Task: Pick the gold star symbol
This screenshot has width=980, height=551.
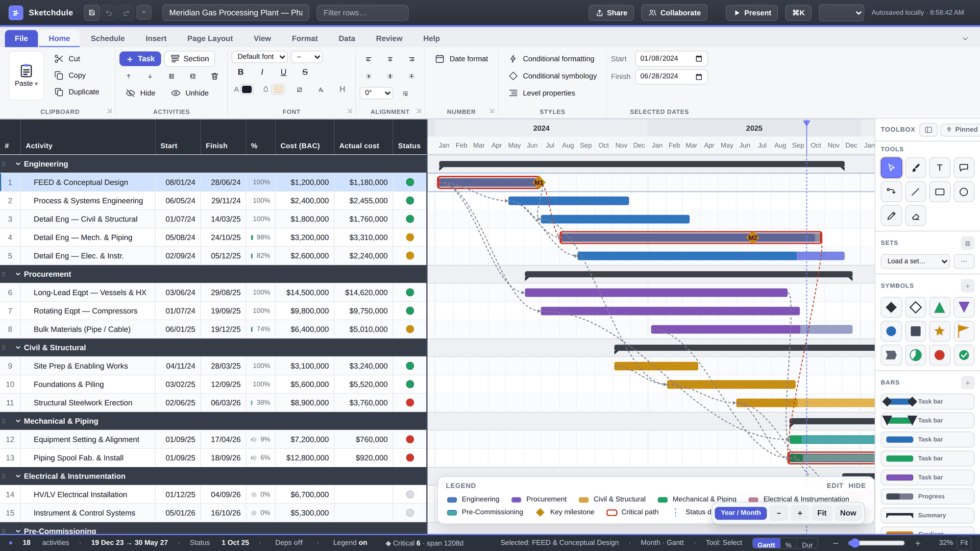Action: [x=939, y=331]
